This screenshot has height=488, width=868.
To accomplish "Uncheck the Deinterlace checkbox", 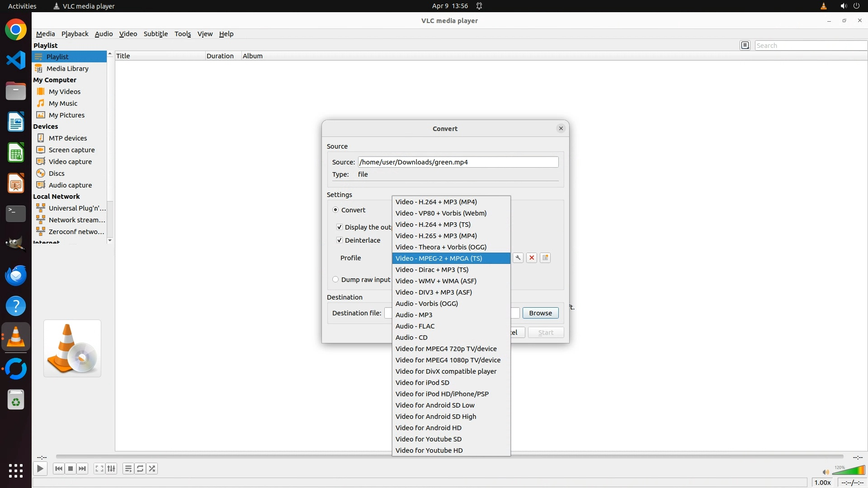I will (340, 240).
